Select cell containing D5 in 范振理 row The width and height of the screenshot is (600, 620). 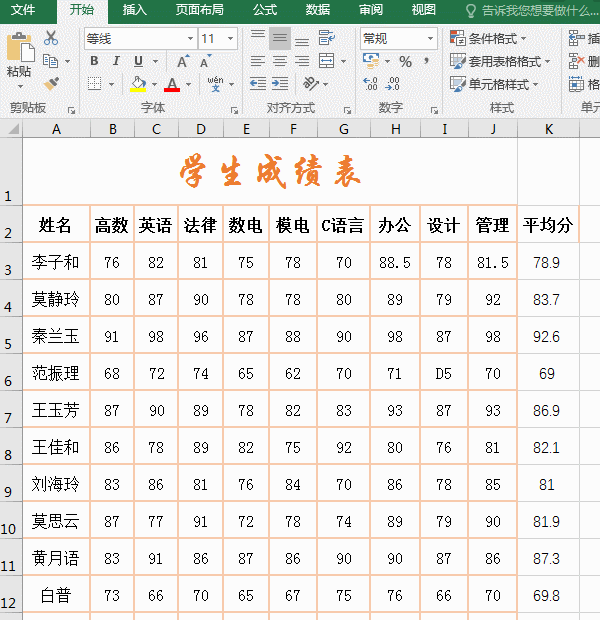[x=444, y=373]
